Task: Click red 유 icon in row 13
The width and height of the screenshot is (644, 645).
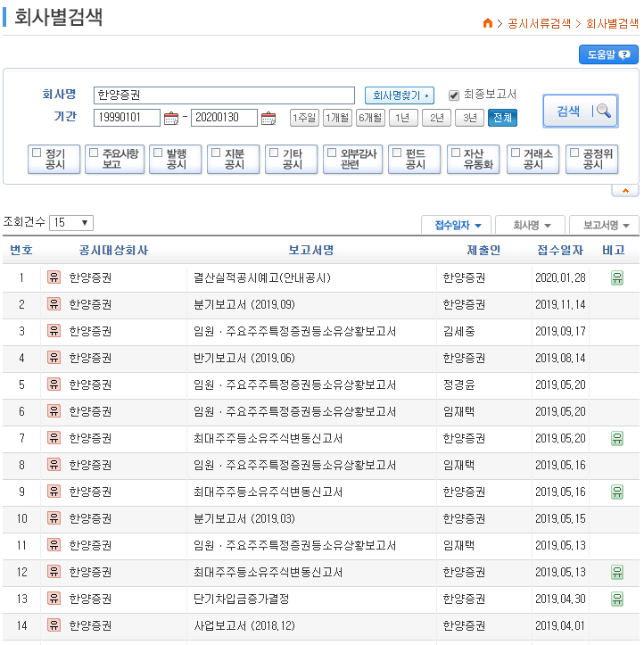Action: pyautogui.click(x=54, y=598)
